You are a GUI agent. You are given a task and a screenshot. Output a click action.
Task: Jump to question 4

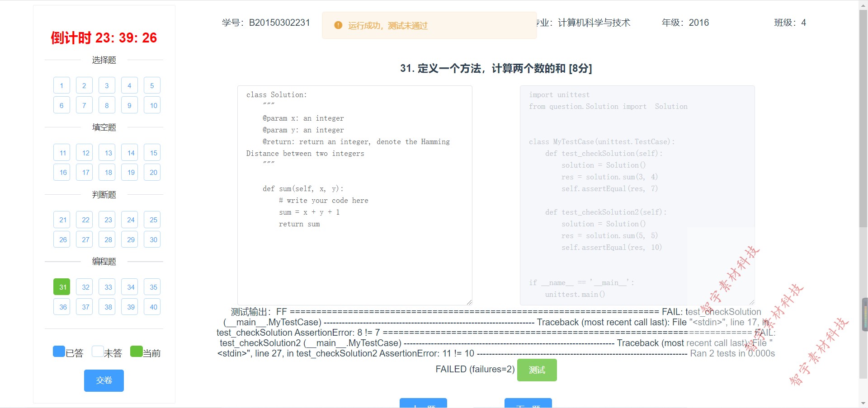(129, 85)
